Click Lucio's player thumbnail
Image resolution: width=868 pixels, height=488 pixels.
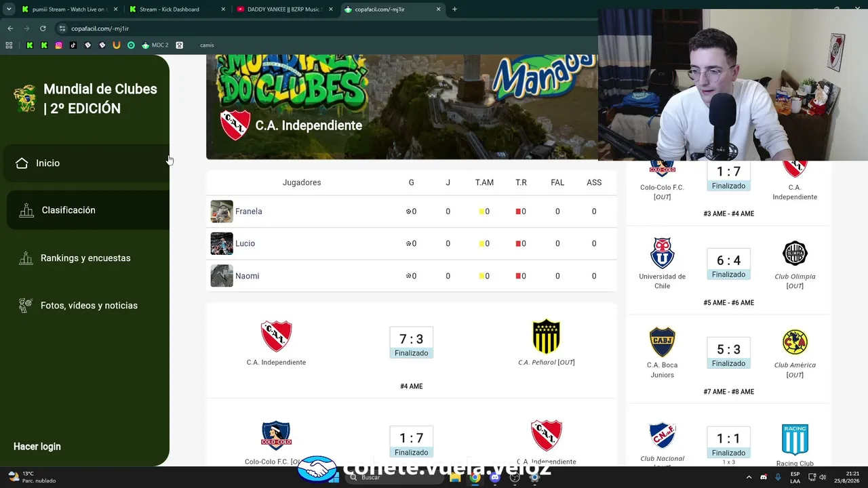click(x=222, y=243)
